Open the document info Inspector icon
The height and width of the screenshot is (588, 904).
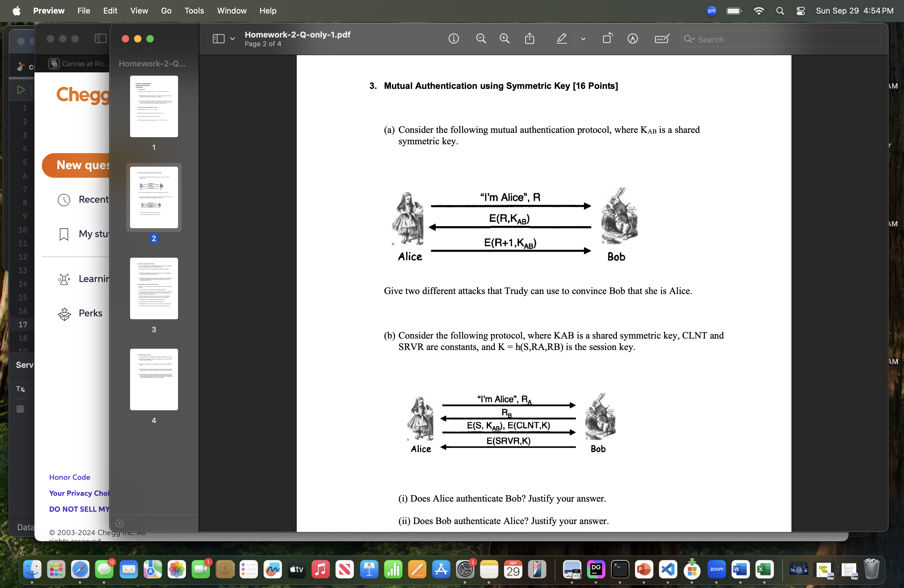click(x=453, y=38)
